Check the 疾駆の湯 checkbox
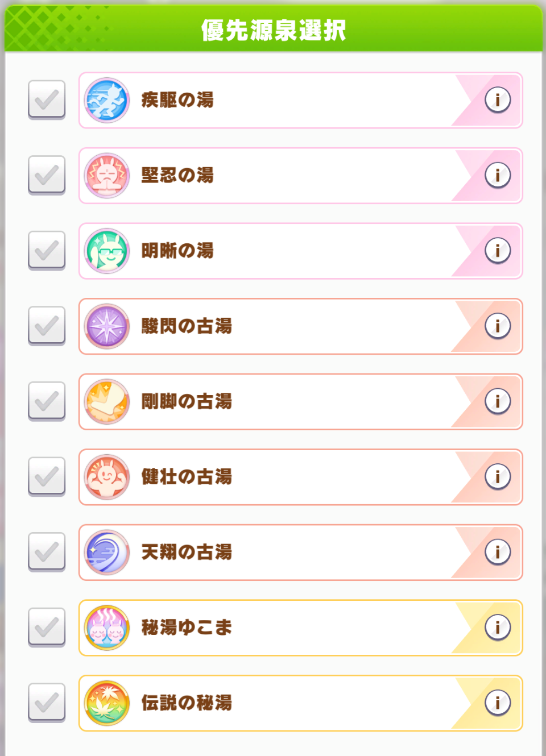The width and height of the screenshot is (546, 756). [x=47, y=100]
